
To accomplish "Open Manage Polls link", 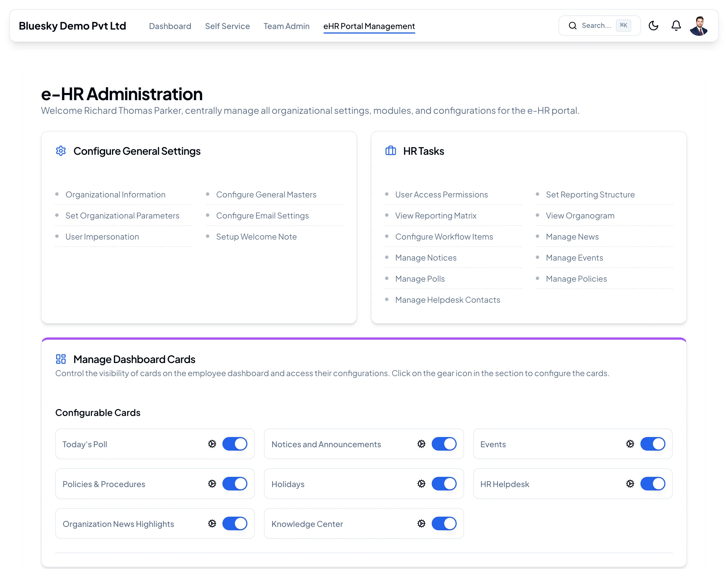I will 420,279.
